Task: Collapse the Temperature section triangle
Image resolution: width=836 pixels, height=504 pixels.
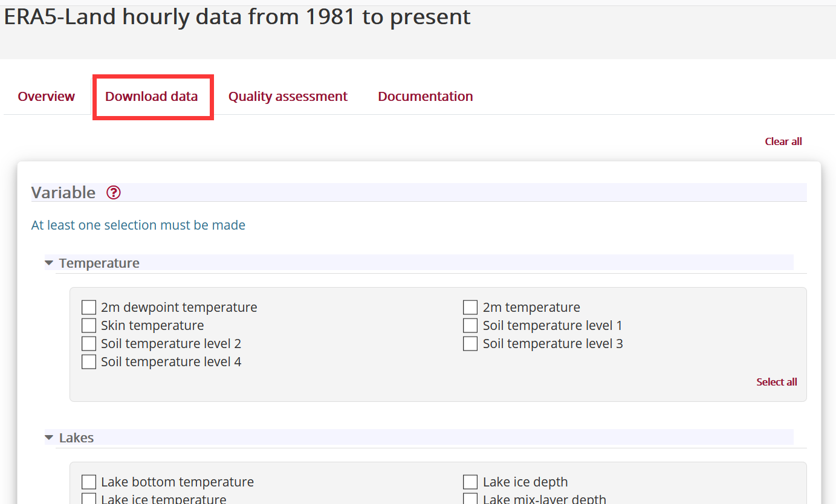Action: (49, 263)
